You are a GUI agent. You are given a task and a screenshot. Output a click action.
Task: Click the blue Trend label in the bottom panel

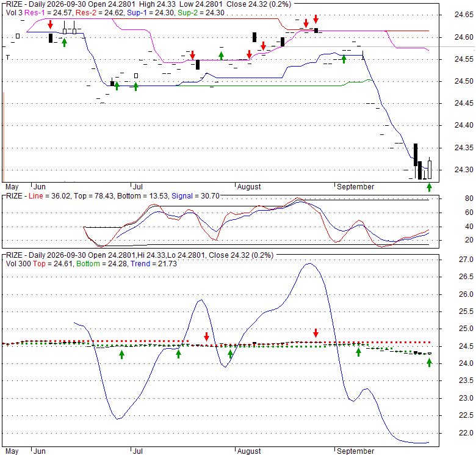(x=140, y=264)
